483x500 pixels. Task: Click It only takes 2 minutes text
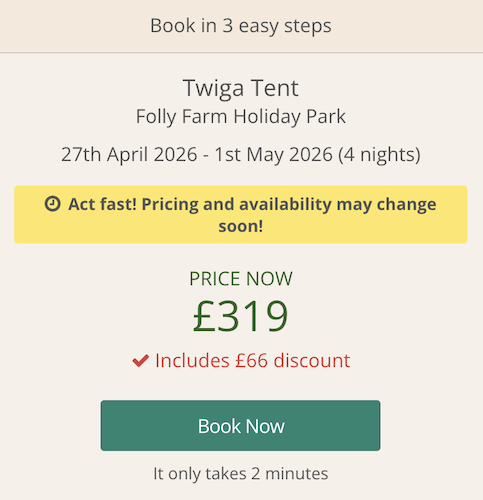241,474
